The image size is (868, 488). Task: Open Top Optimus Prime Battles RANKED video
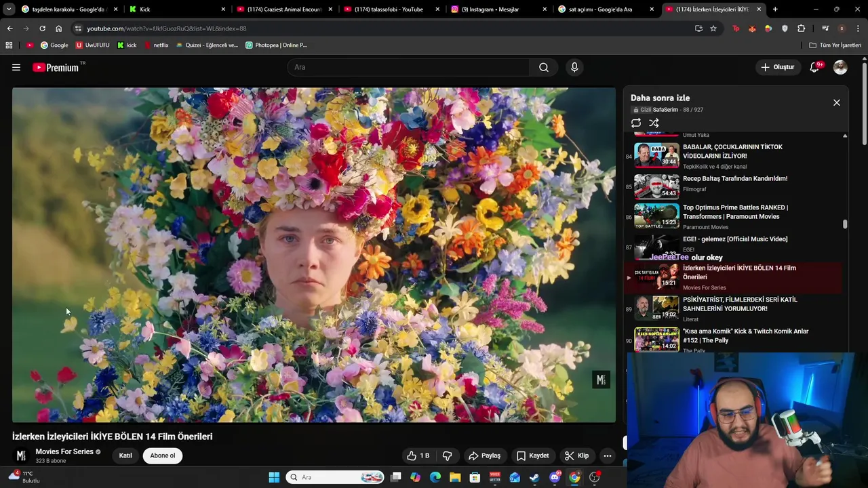(x=735, y=212)
